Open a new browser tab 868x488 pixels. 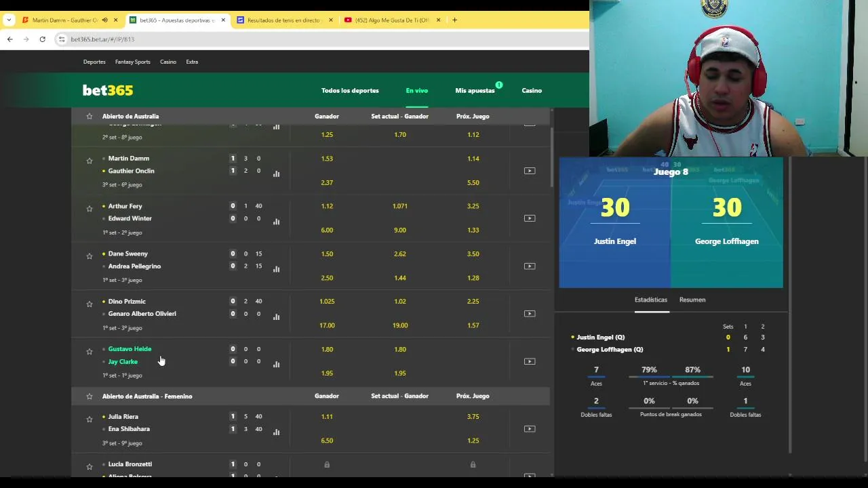(x=454, y=20)
